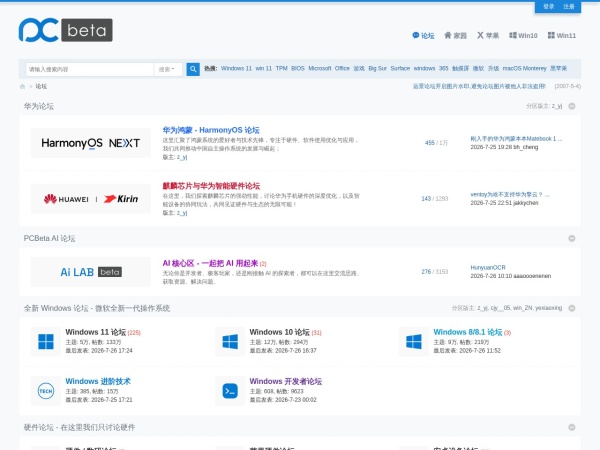Image resolution: width=600 pixels, height=450 pixels.
Task: Click the Windows 10 forum icon
Action: click(x=230, y=342)
